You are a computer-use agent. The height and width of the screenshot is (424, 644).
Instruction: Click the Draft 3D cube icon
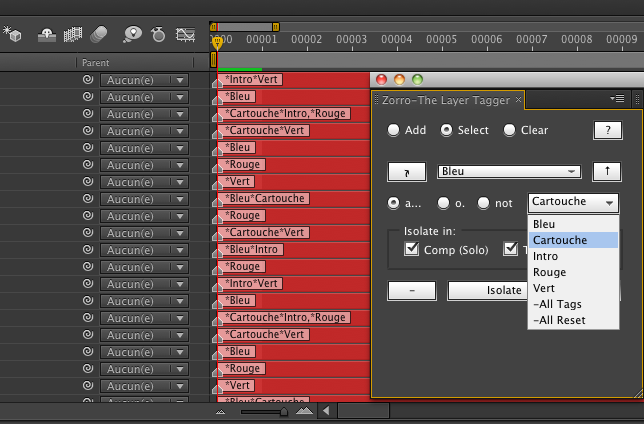[13, 34]
